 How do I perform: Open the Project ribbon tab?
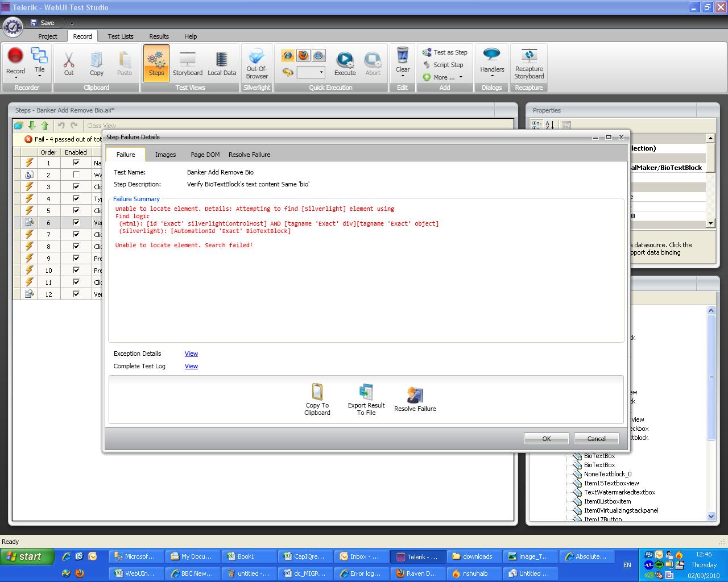click(x=48, y=36)
